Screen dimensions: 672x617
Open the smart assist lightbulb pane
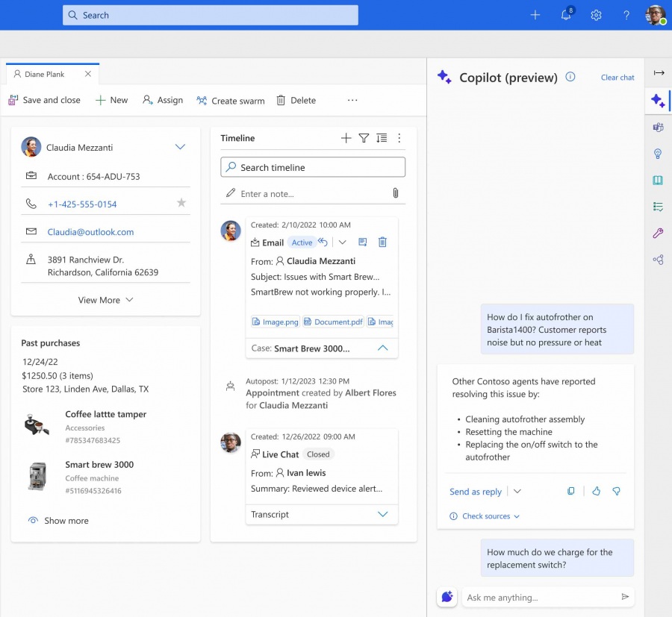click(658, 154)
